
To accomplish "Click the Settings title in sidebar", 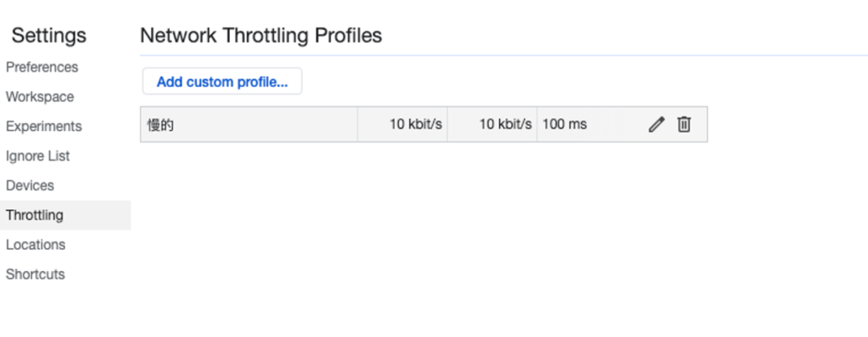I will [49, 36].
